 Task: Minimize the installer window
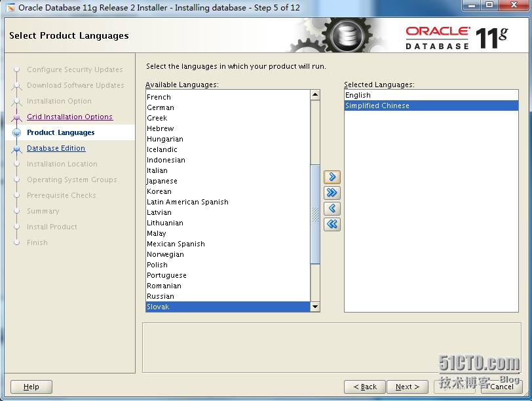472,5
